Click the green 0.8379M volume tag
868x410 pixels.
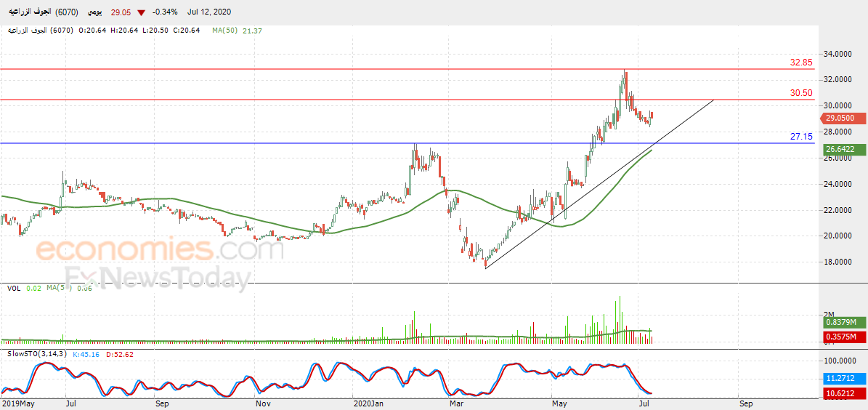click(844, 323)
